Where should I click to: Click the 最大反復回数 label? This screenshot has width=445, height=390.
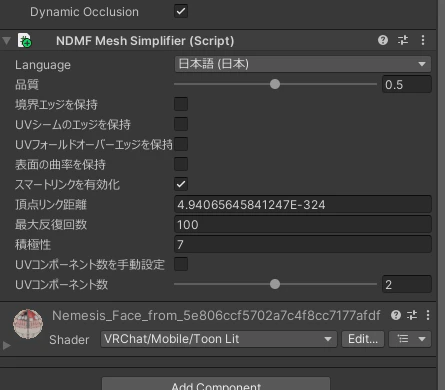(51, 224)
